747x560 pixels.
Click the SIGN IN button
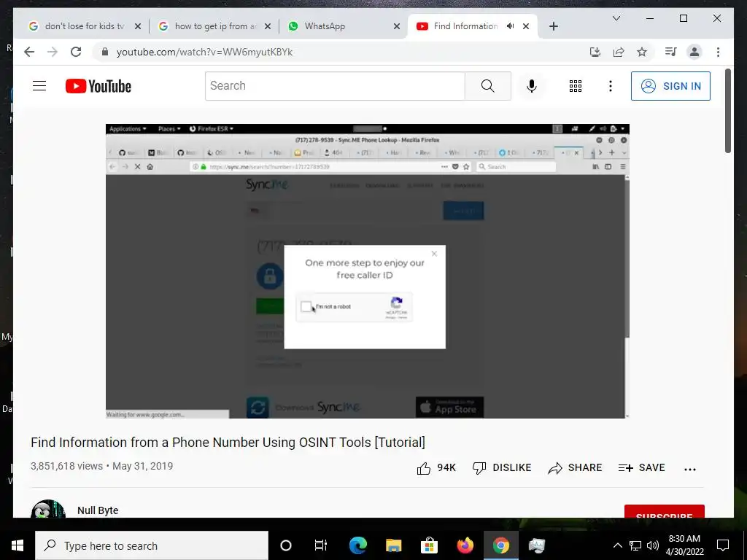pyautogui.click(x=670, y=86)
